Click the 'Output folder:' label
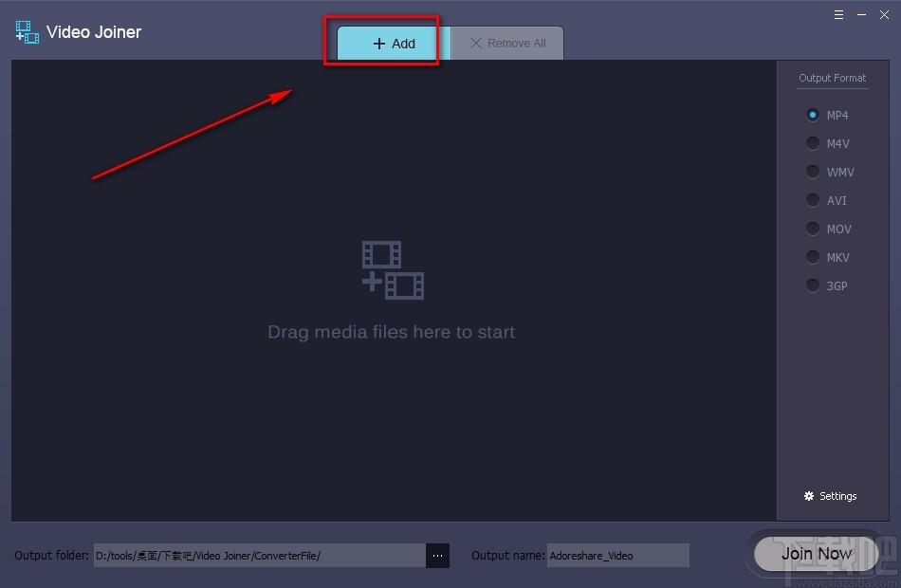The width and height of the screenshot is (901, 588). click(52, 555)
